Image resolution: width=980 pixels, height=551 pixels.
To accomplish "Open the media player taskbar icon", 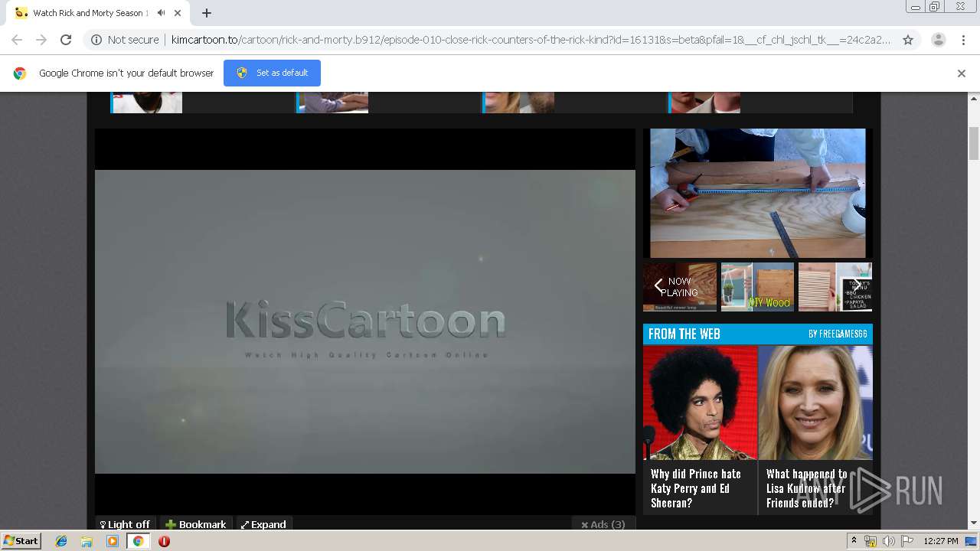I will coord(113,541).
